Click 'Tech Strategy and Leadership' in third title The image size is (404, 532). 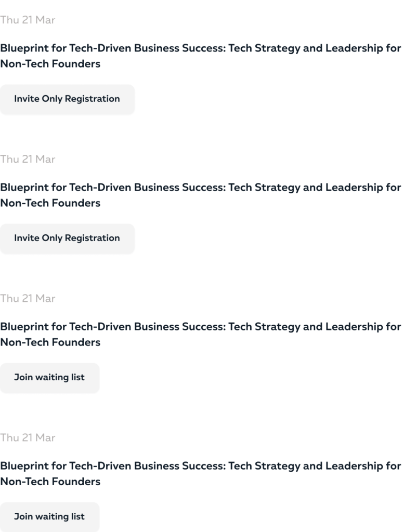(306, 327)
